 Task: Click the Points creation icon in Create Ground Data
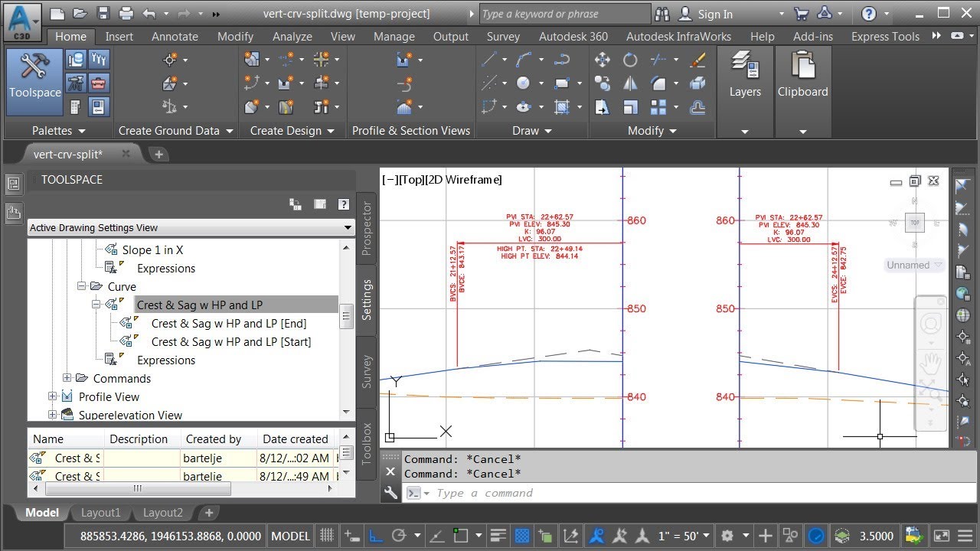pyautogui.click(x=170, y=60)
